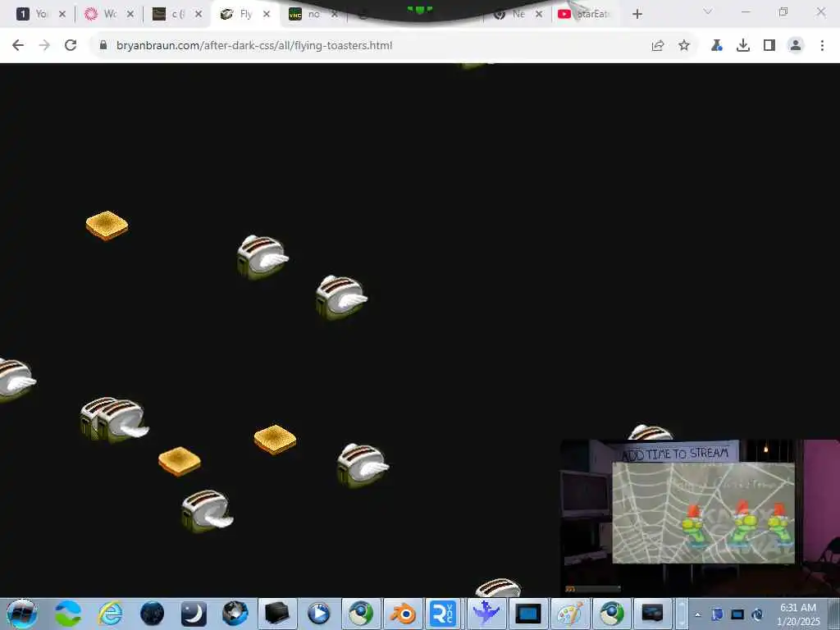This screenshot has height=630, width=840.
Task: Open the Windows Start menu
Action: [22, 614]
